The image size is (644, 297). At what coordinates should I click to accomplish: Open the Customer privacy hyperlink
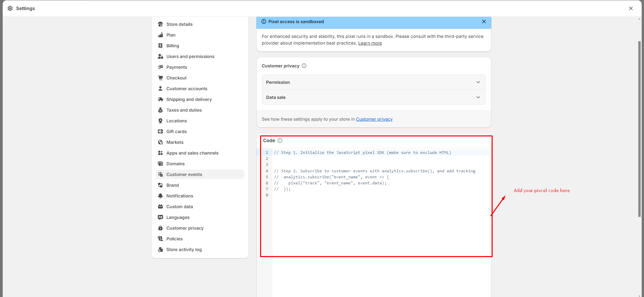tap(374, 119)
